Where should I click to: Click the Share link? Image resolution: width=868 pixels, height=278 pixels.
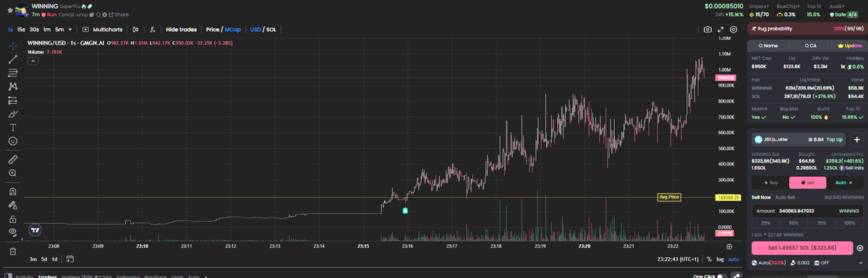point(119,14)
